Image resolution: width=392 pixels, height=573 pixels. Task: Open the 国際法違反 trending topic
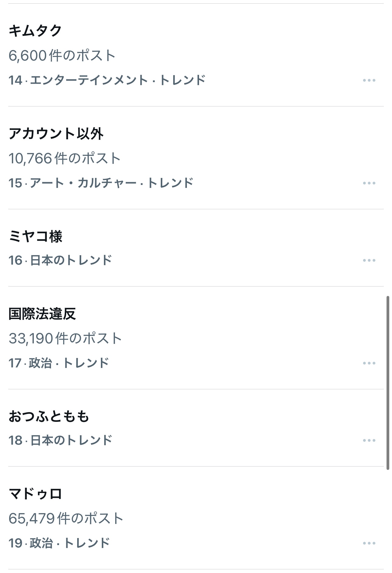pyautogui.click(x=42, y=314)
